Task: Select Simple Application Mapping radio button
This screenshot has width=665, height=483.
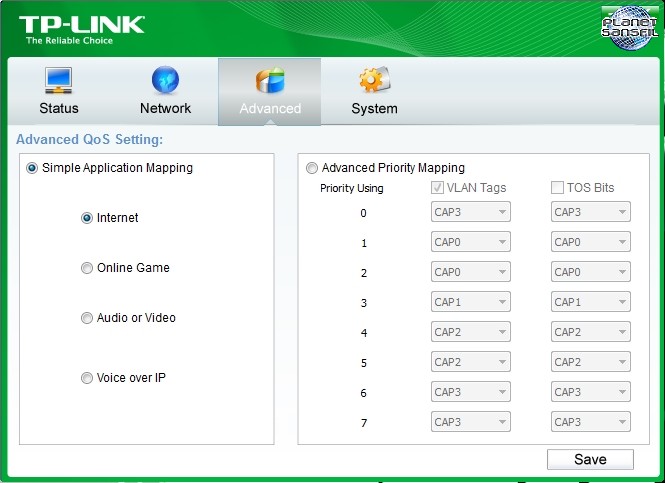Action: [x=32, y=168]
